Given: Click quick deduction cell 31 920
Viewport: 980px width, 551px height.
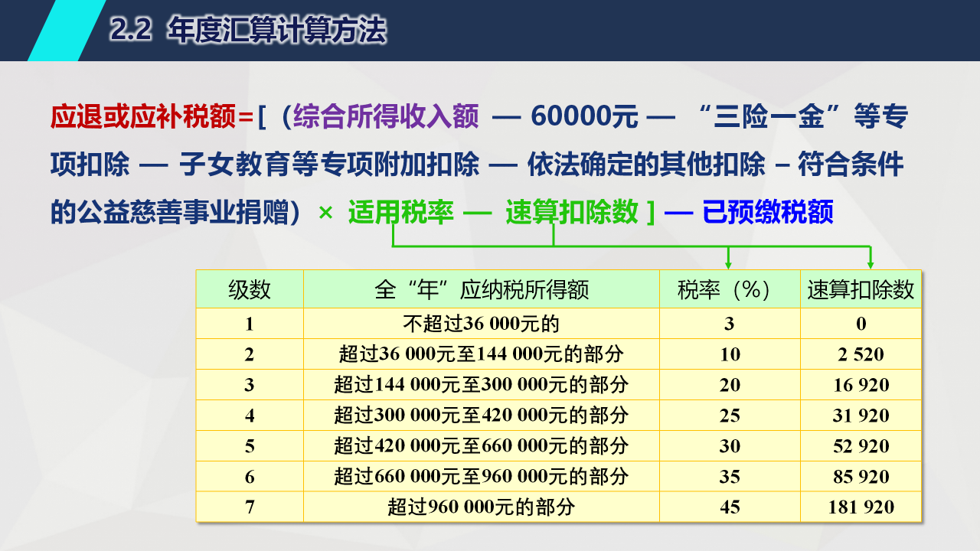Looking at the screenshot, I should coord(861,416).
